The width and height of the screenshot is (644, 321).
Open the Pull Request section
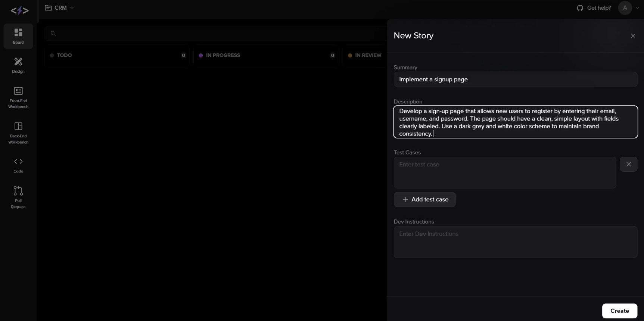click(x=18, y=197)
